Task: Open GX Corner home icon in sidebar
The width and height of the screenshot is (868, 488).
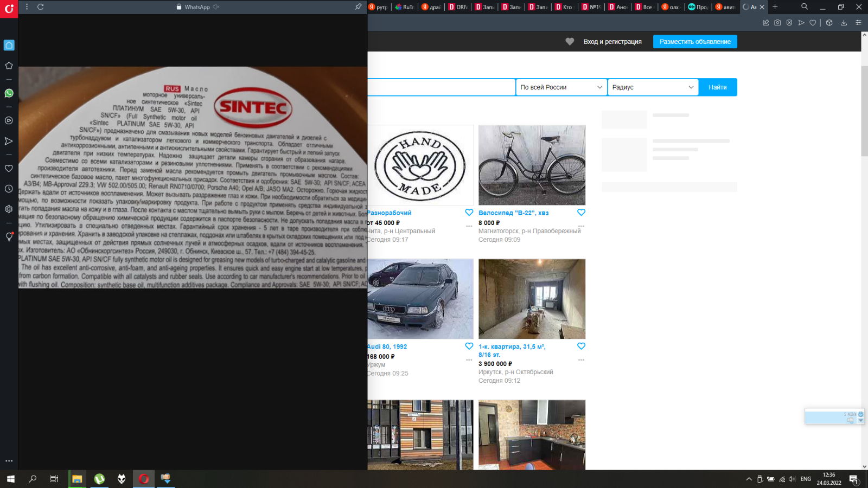Action: click(x=9, y=45)
